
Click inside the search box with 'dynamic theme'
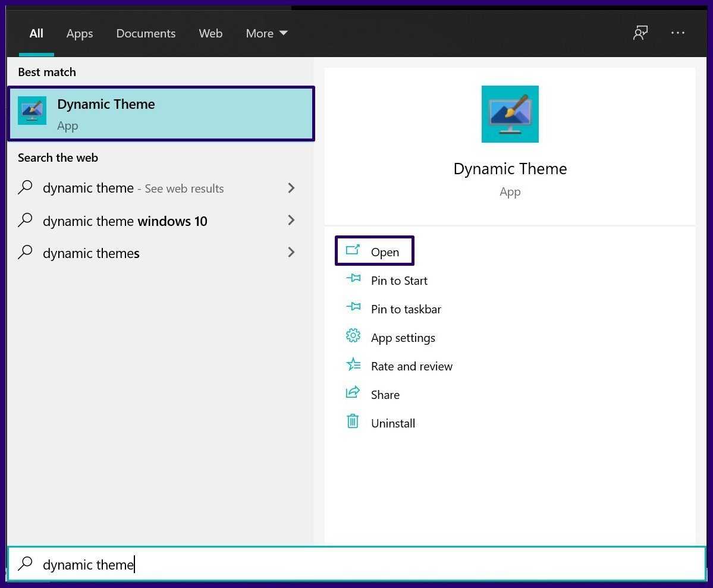coord(357,564)
